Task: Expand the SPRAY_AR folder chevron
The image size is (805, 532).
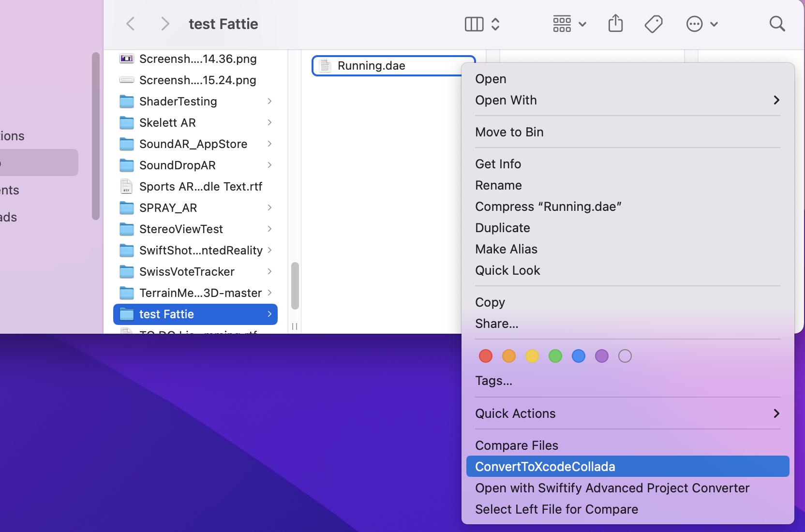Action: pos(269,207)
